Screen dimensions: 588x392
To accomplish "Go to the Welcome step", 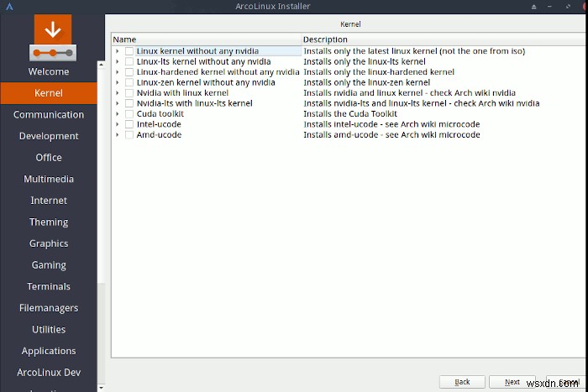I will click(x=49, y=71).
